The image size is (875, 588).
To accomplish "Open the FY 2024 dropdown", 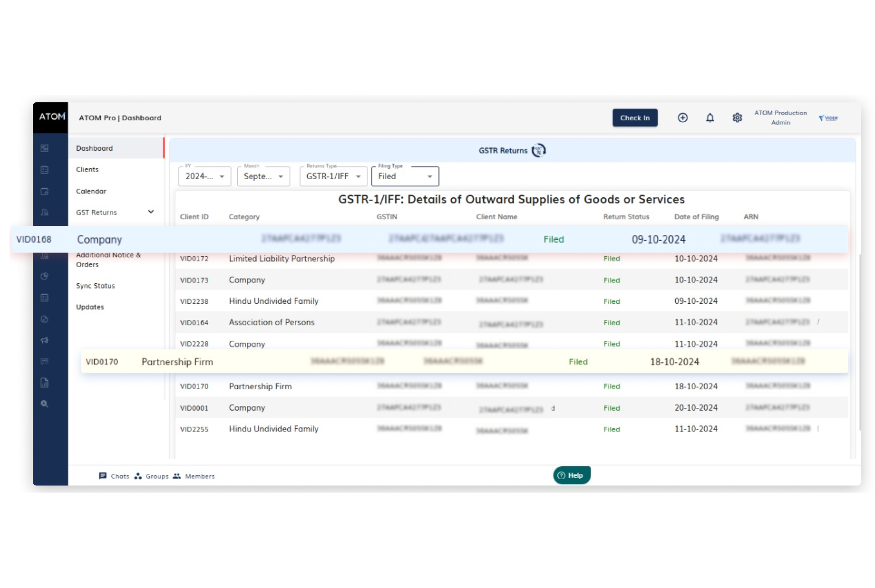I will click(205, 176).
